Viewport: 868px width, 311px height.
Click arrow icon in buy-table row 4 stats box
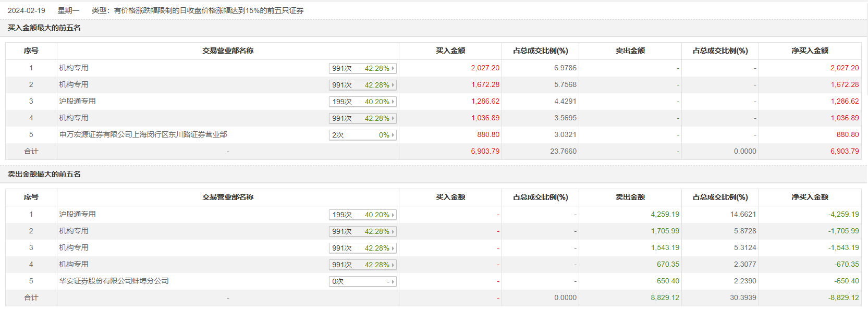click(x=393, y=118)
